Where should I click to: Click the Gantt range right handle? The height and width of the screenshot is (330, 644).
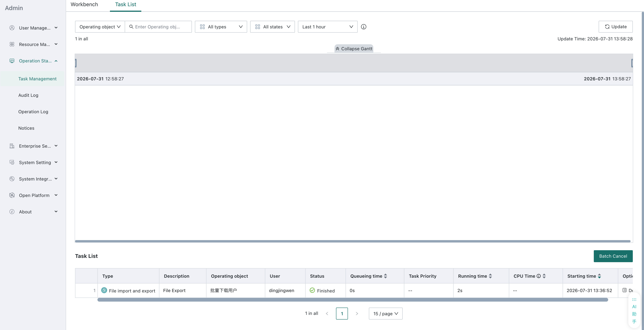632,63
